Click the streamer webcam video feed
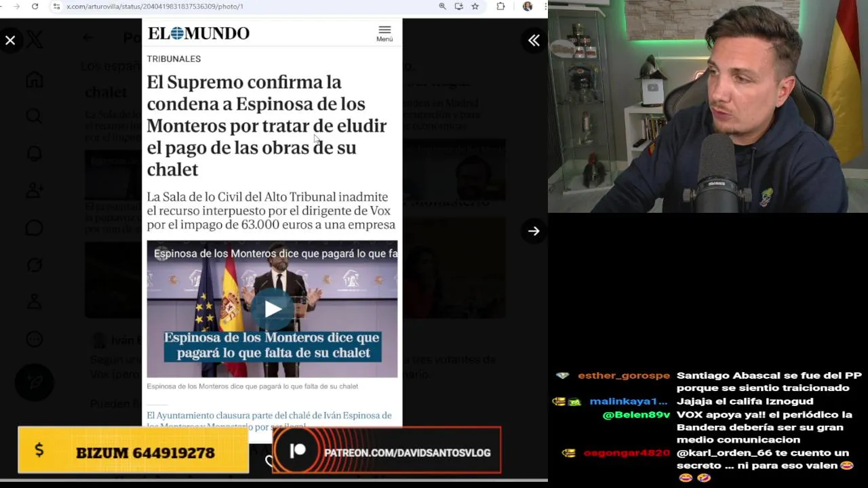Viewport: 868px width, 488px height. coord(708,106)
